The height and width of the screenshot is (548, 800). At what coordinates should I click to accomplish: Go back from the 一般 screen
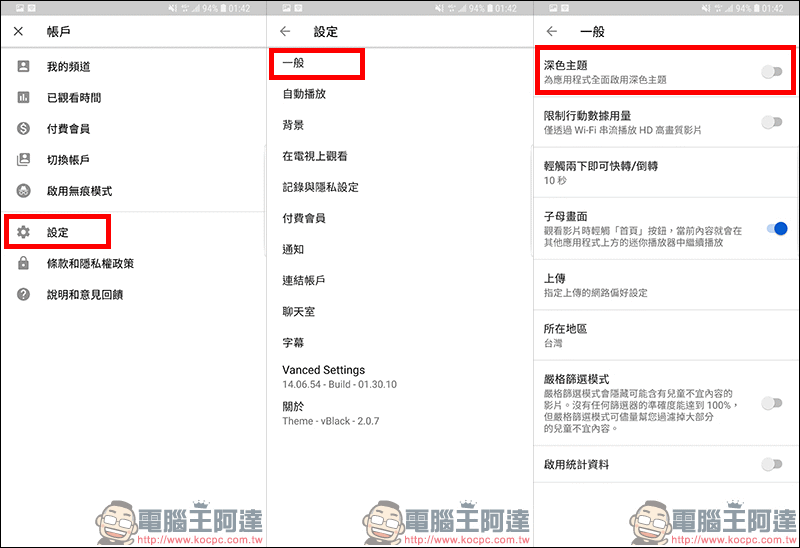coord(552,32)
